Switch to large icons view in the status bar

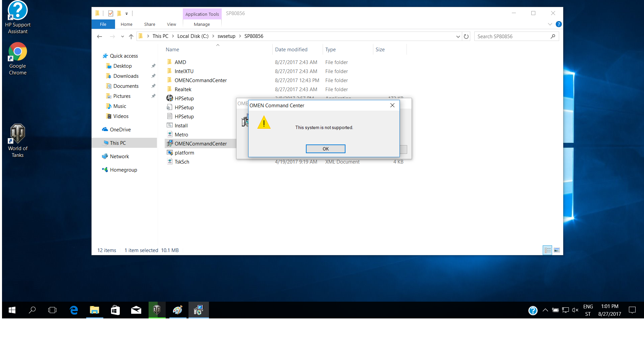(x=557, y=250)
